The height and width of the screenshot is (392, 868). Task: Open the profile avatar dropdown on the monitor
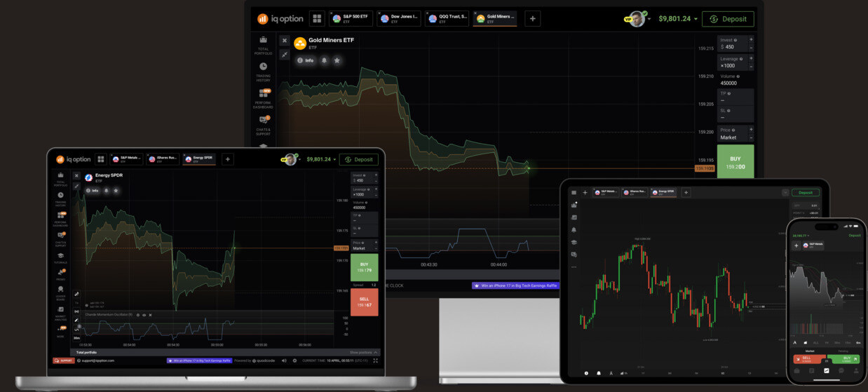638,19
